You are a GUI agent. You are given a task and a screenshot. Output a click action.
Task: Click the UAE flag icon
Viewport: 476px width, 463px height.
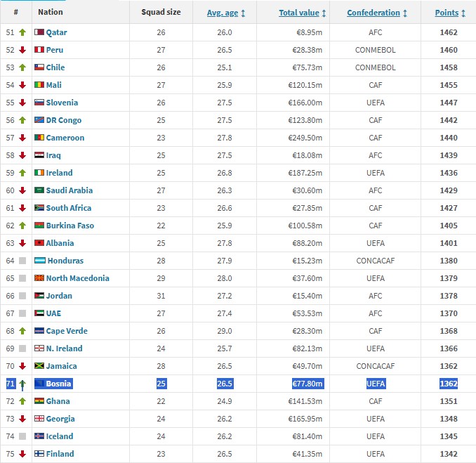point(39,313)
